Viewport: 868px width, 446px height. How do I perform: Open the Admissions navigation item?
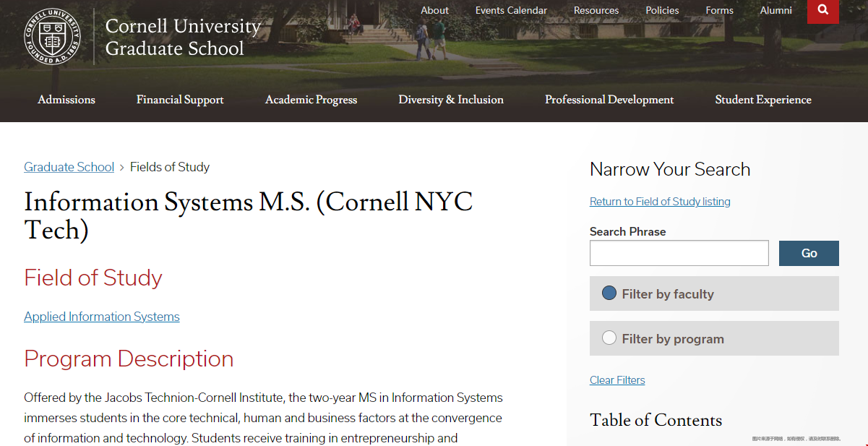[x=66, y=100]
